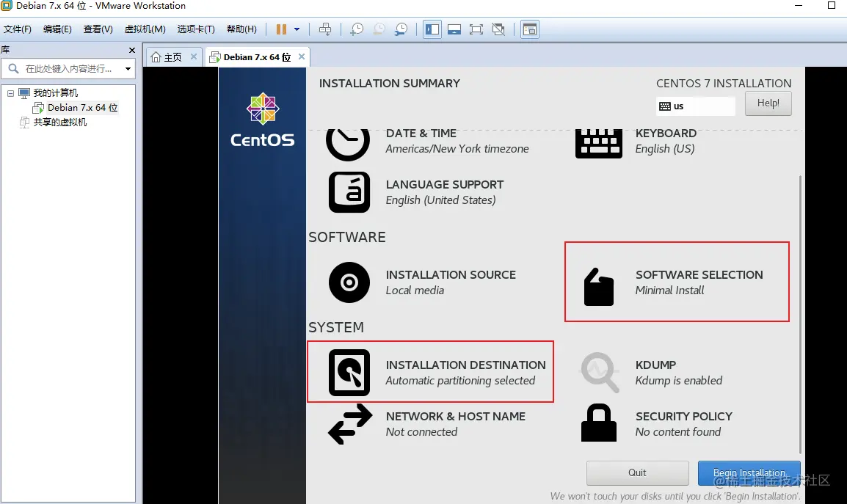Open Date & Time clock icon
This screenshot has height=504, width=847.
click(348, 143)
